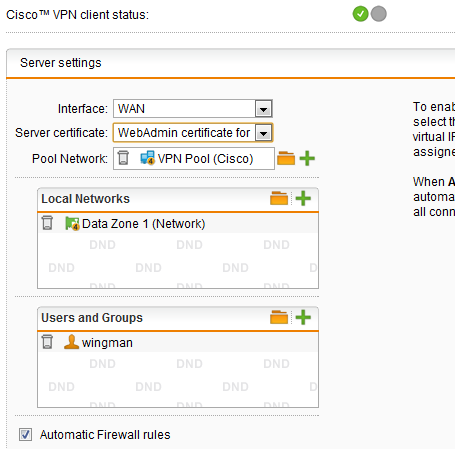The image size is (455, 449).
Task: Click the grey disabled status indicator
Action: point(379,14)
